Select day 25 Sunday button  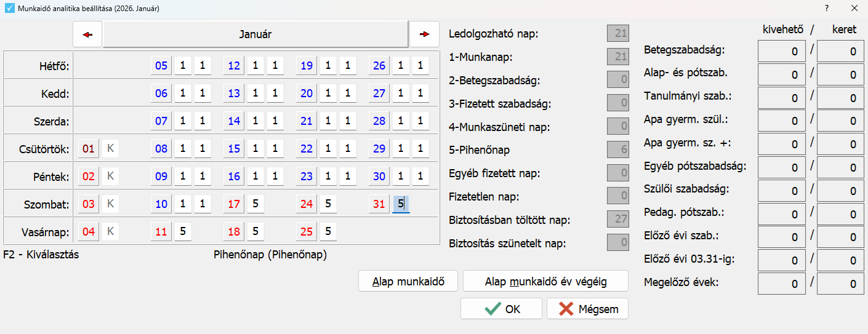click(x=307, y=232)
